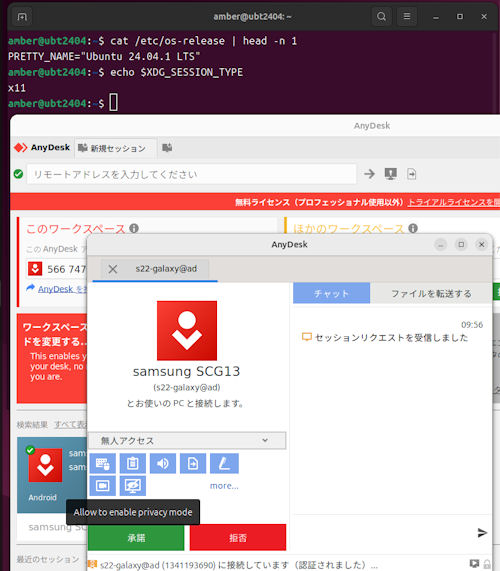The image size is (500, 571).
Task: Click the status bar lock icon
Action: tap(487, 564)
